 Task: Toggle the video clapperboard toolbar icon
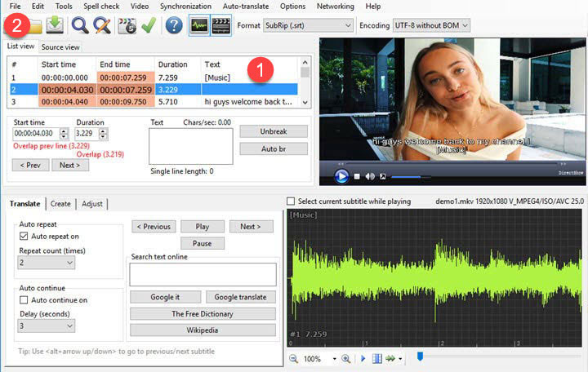pyautogui.click(x=220, y=25)
